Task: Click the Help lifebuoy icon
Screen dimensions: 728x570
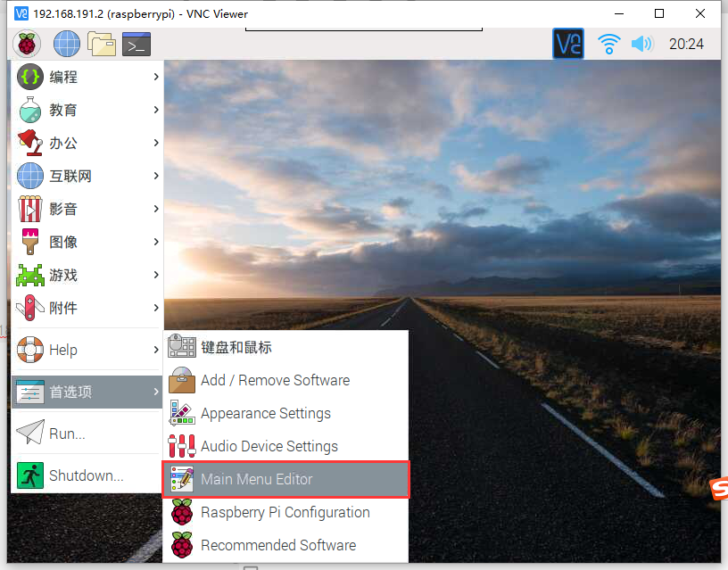Action: [30, 350]
